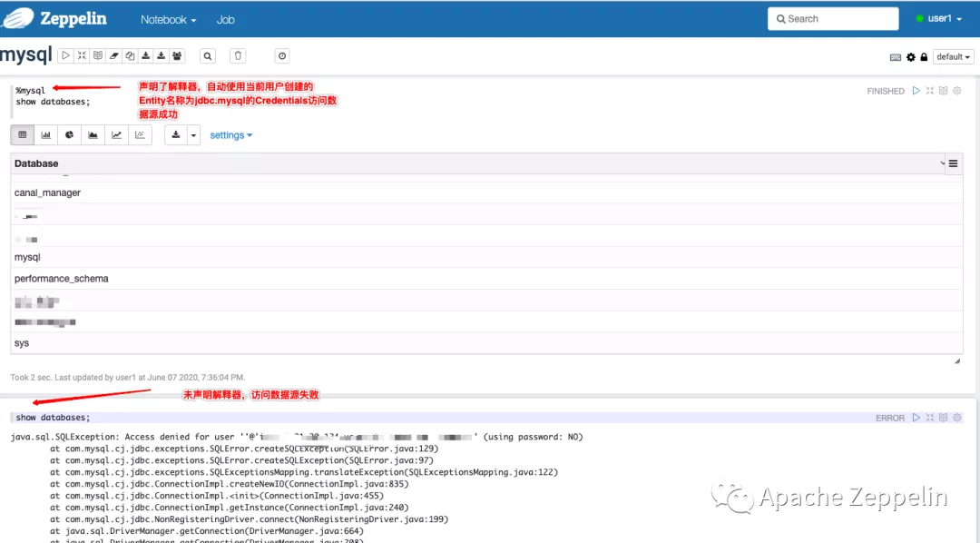Screen dimensions: 980x543
Task: Open Database column header sort chevron
Action: 943,163
